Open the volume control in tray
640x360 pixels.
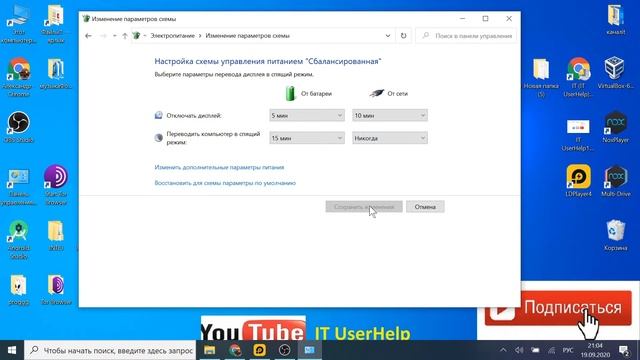519,350
